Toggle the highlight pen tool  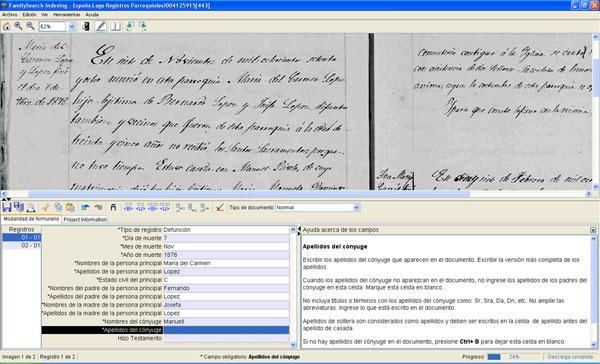[x=101, y=26]
